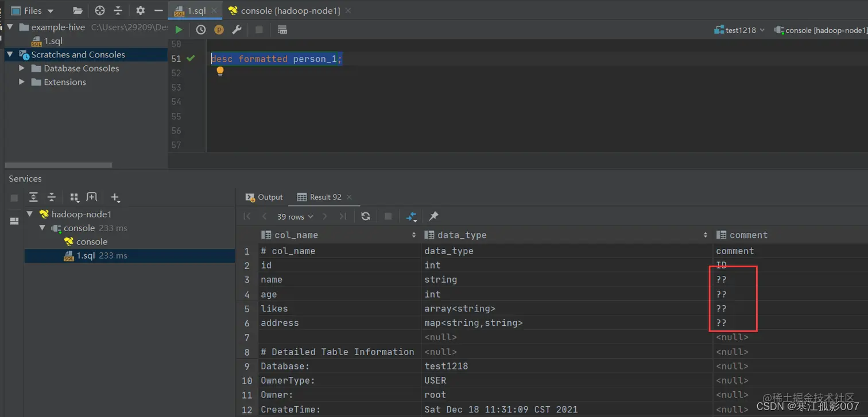Image resolution: width=868 pixels, height=417 pixels.
Task: Hide the Files panel with minus icon
Action: (x=158, y=10)
